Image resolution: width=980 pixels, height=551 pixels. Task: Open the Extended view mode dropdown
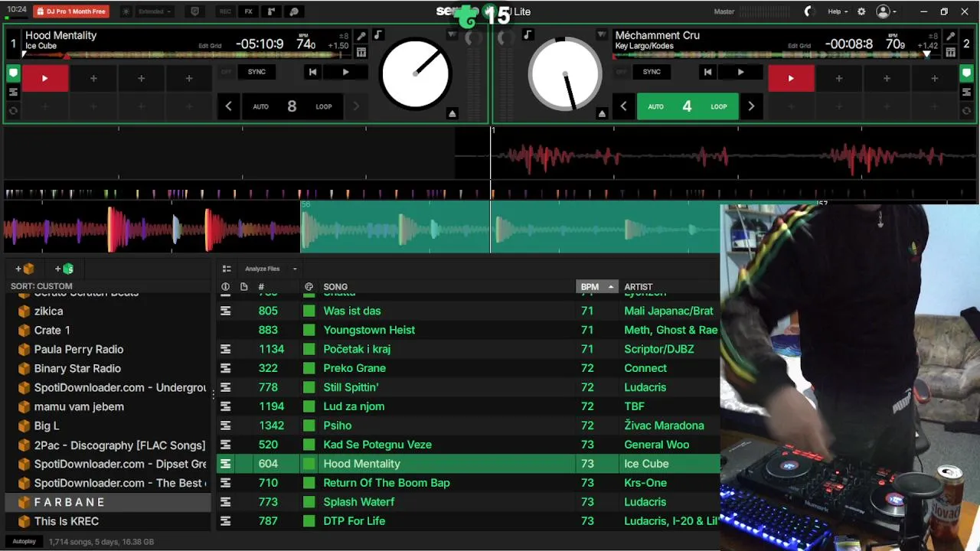click(155, 11)
